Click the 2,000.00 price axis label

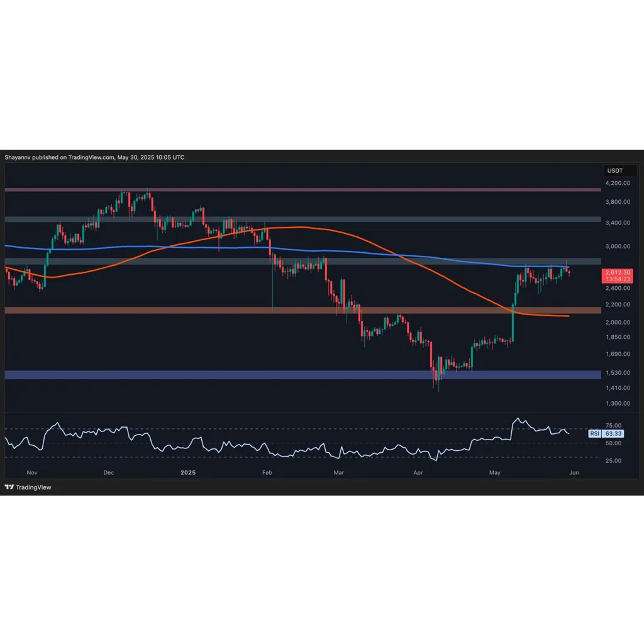coord(618,323)
